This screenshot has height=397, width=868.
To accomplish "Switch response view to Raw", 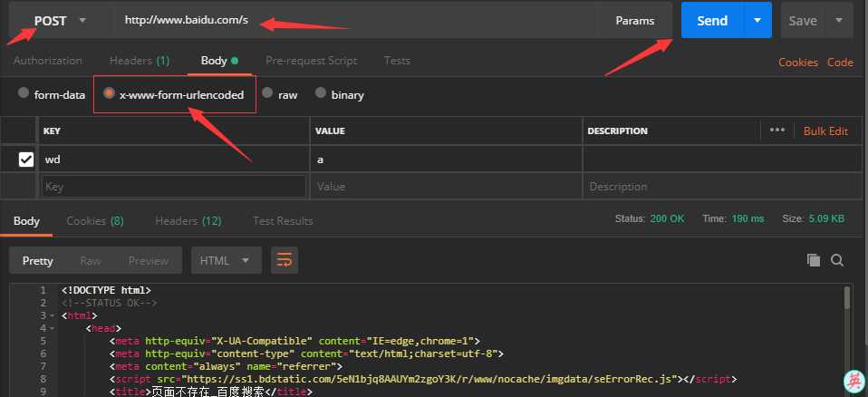I will pos(91,260).
